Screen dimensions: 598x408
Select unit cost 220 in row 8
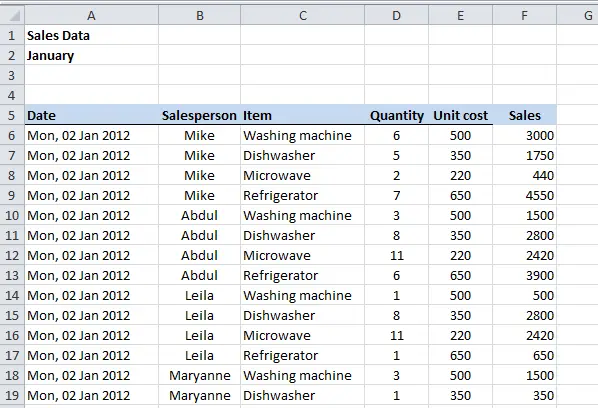click(x=461, y=175)
